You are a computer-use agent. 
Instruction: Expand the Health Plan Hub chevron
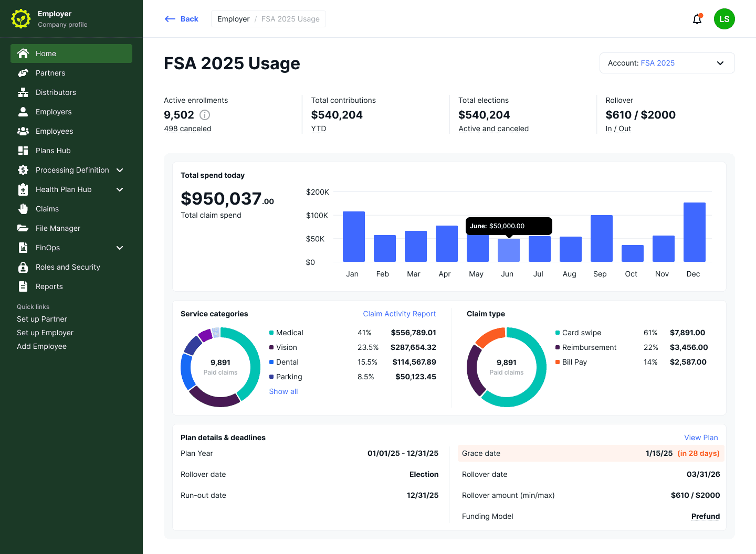point(120,189)
